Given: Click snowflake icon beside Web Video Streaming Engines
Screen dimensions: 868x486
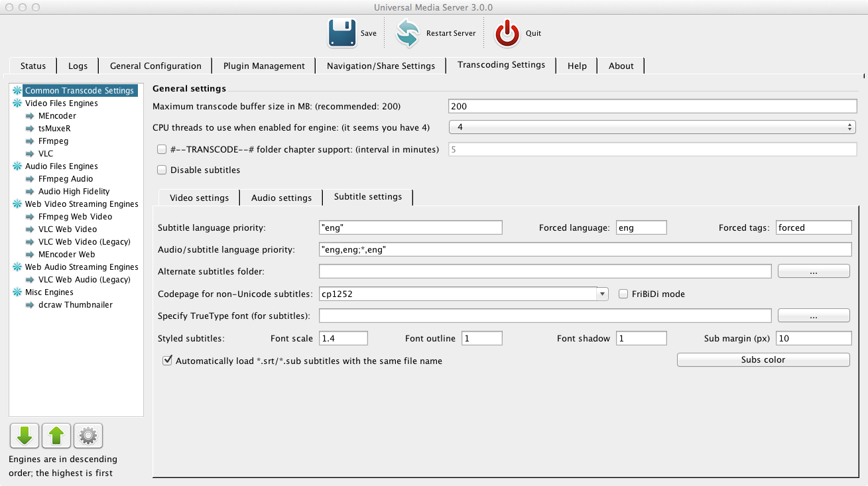Looking at the screenshot, I should coord(17,204).
